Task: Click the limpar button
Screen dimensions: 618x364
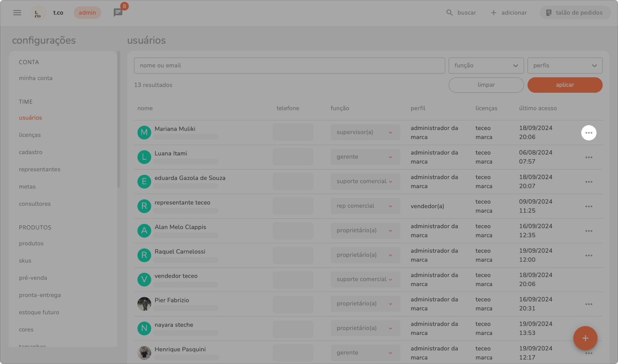Action: [x=486, y=85]
